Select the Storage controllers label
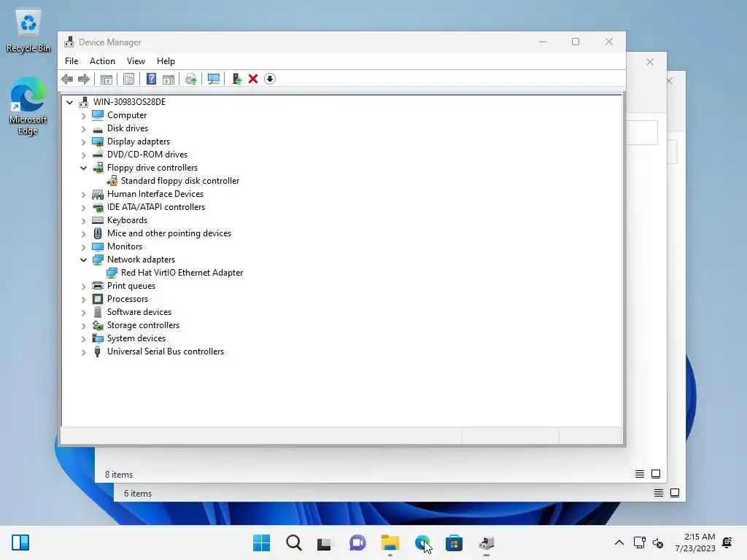The image size is (747, 560). 144,325
